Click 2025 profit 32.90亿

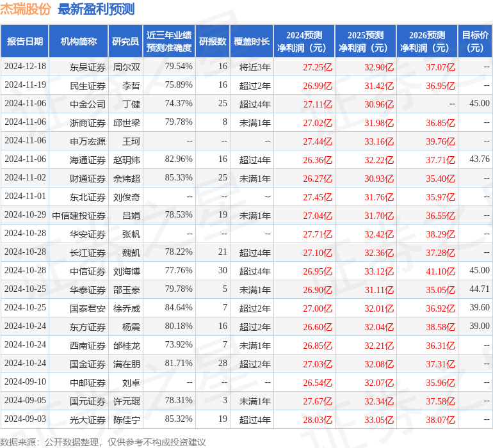click(x=379, y=67)
